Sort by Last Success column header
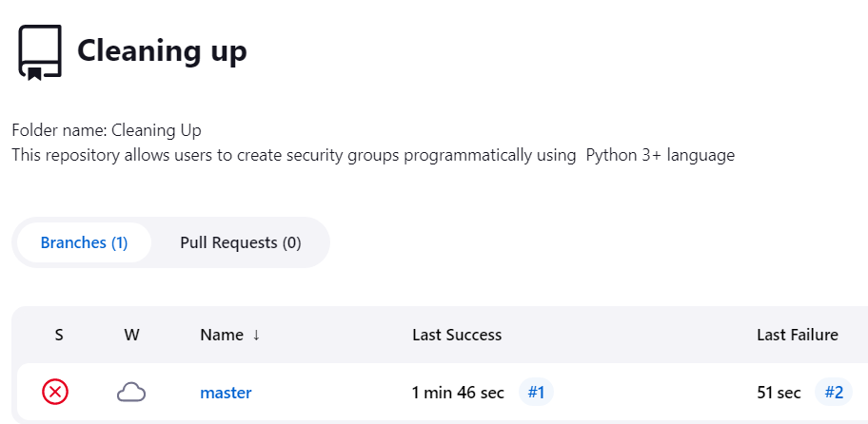The image size is (868, 424). click(x=457, y=335)
